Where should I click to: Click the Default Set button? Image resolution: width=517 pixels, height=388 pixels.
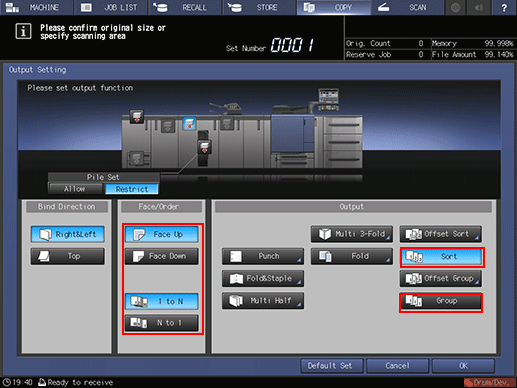(x=331, y=366)
